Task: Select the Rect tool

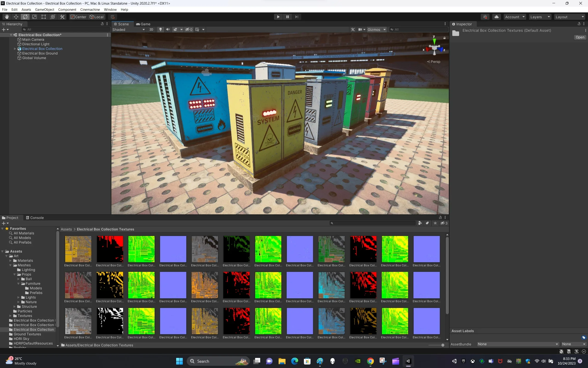Action: point(44,17)
